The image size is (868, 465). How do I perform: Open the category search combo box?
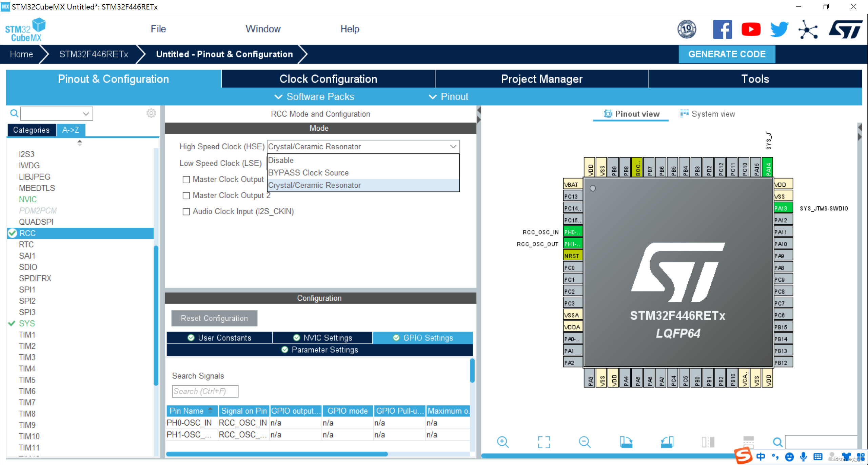(57, 113)
